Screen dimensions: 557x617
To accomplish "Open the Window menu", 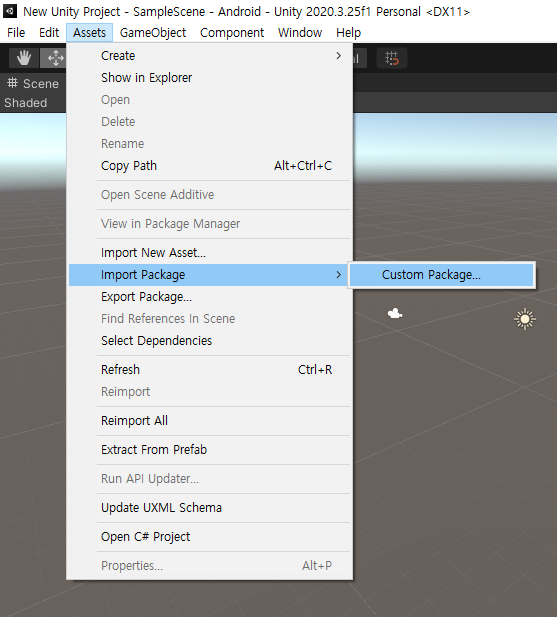I will click(x=300, y=33).
